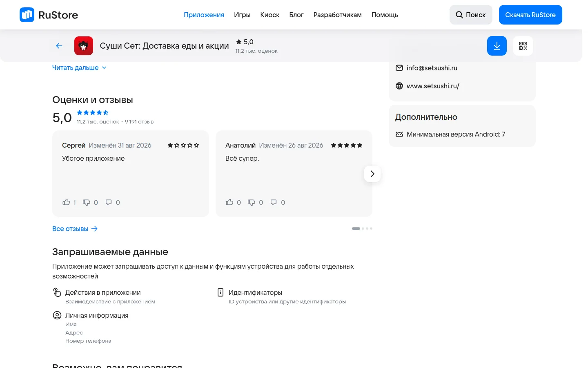The width and height of the screenshot is (588, 368).
Task: Click the Имя permission text
Action: point(71,324)
